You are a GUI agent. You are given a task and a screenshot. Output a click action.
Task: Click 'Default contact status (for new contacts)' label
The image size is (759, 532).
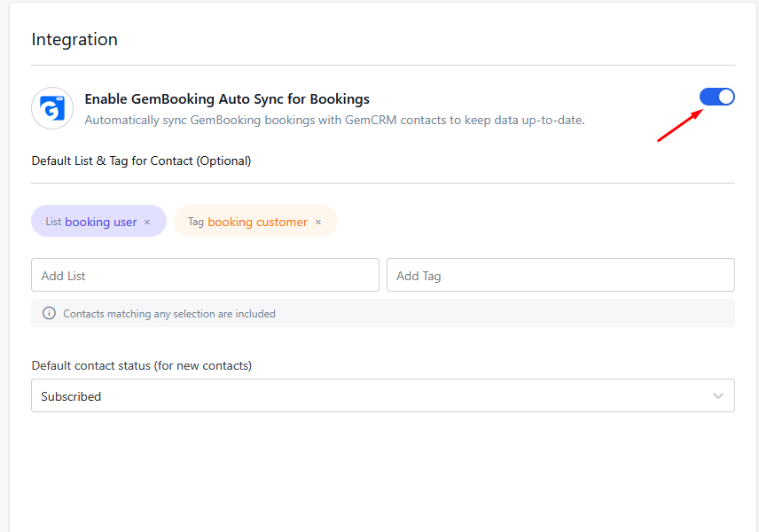(x=142, y=365)
